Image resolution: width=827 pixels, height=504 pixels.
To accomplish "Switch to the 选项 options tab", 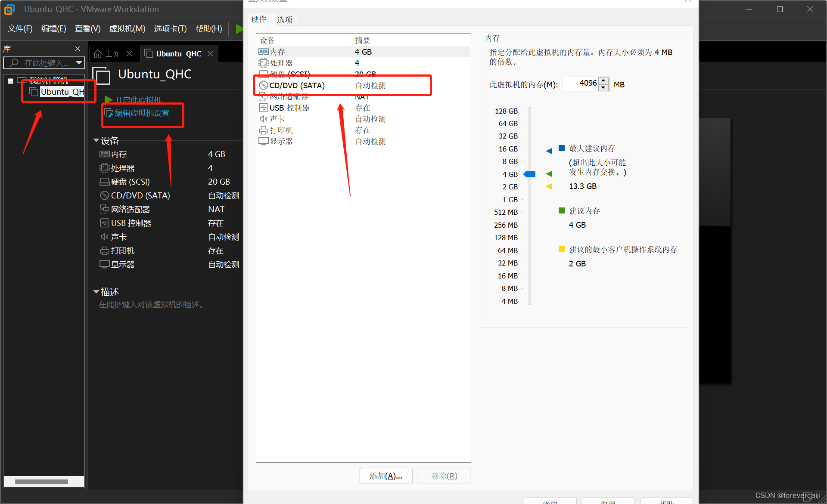I will [285, 20].
